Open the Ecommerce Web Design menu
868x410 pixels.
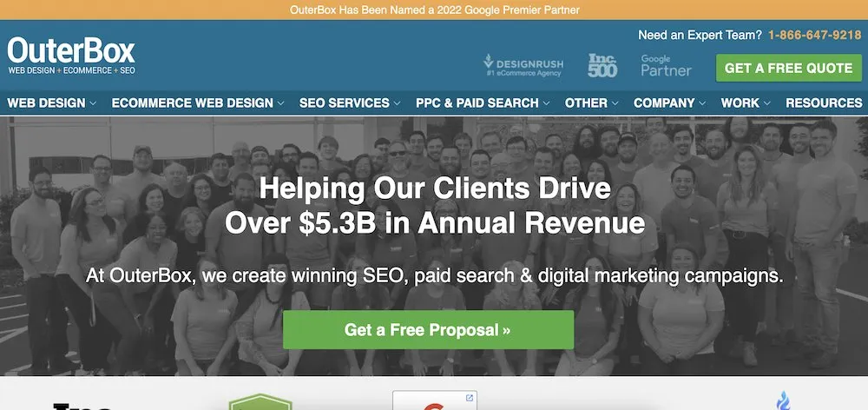coord(198,103)
